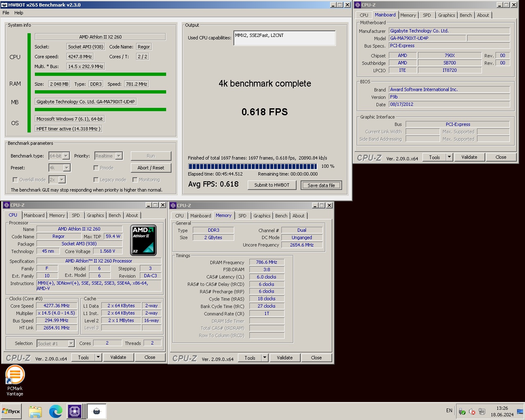Click the Used CPU capabilities text box
This screenshot has width=525, height=420.
click(x=285, y=38)
